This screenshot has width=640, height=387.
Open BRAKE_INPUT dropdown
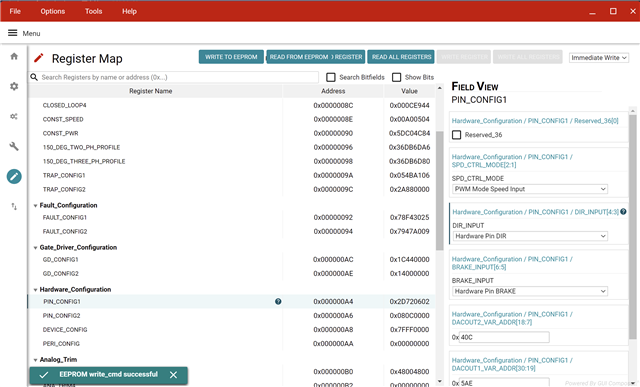(530, 291)
